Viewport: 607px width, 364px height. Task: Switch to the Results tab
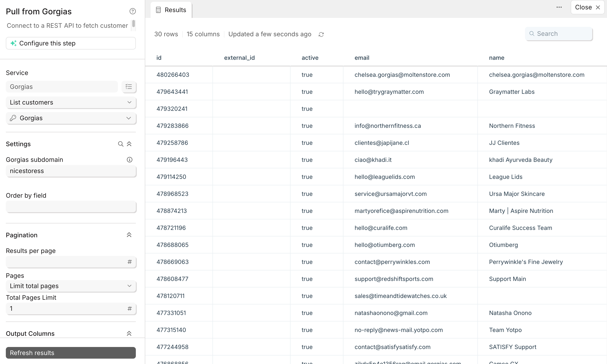171,10
